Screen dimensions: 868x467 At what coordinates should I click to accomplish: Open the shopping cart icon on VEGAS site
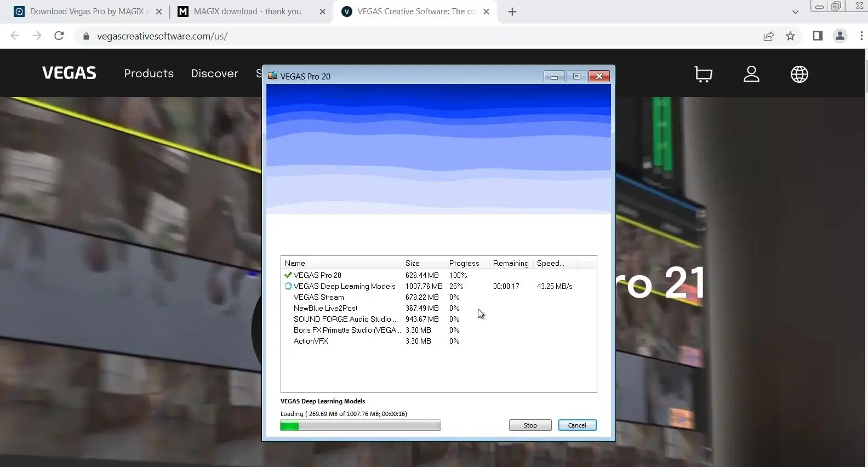[703, 74]
